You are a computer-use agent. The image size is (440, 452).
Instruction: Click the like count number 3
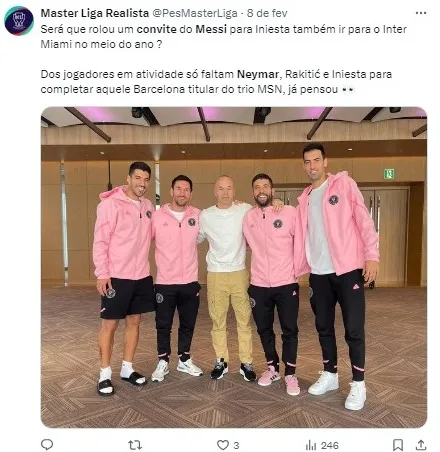click(236, 445)
